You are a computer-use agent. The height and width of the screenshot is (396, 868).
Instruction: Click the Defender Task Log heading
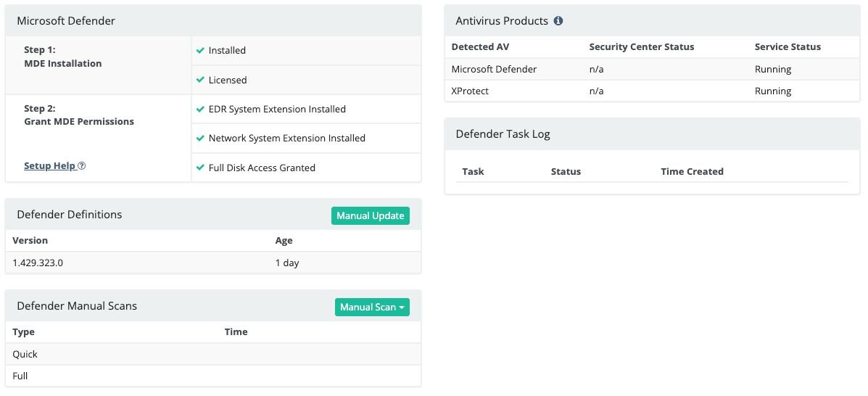tap(503, 134)
